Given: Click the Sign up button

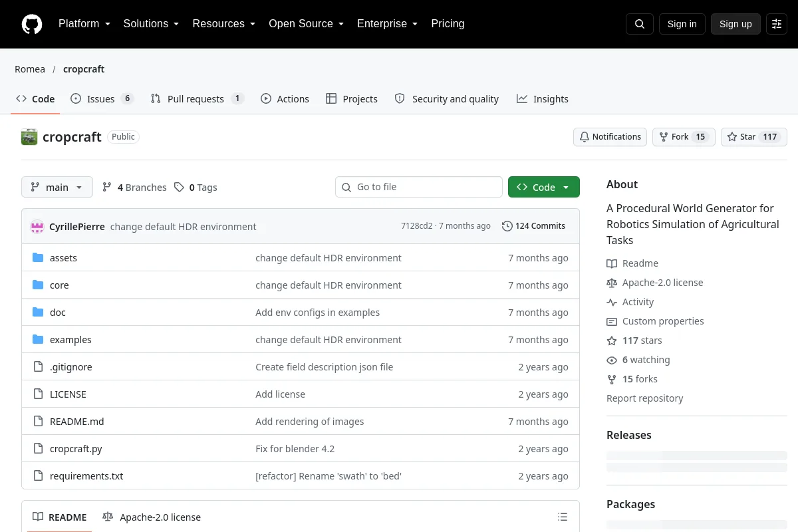Looking at the screenshot, I should click(x=735, y=24).
